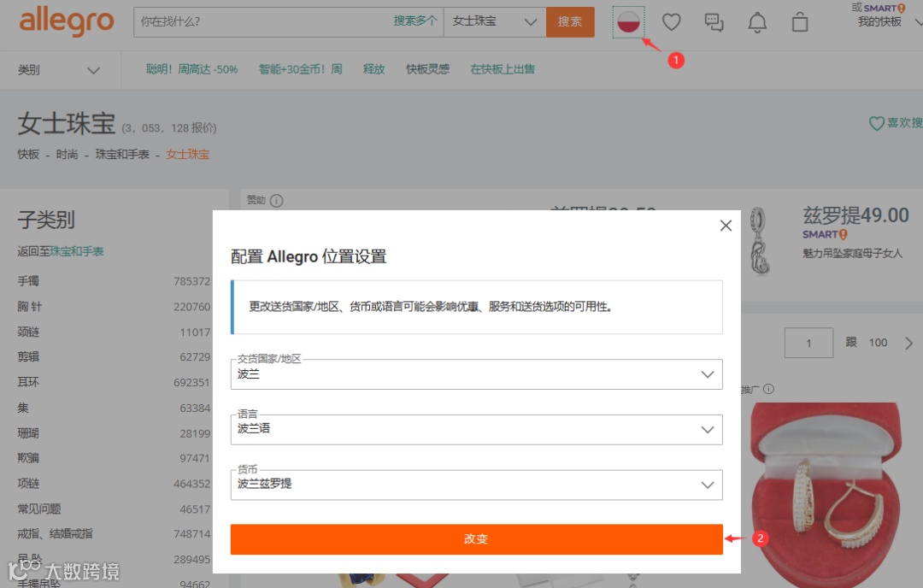This screenshot has height=588, width=923.
Task: Open the favorites heart icon
Action: [x=671, y=22]
